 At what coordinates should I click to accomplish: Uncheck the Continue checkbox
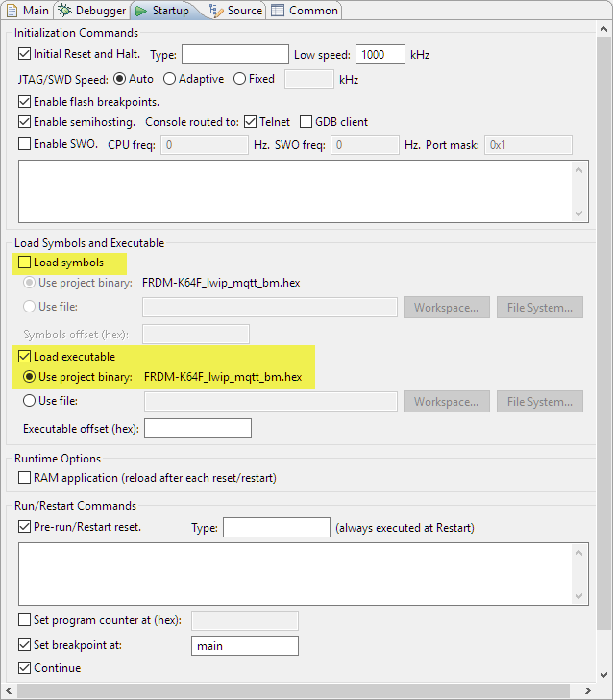tap(25, 667)
